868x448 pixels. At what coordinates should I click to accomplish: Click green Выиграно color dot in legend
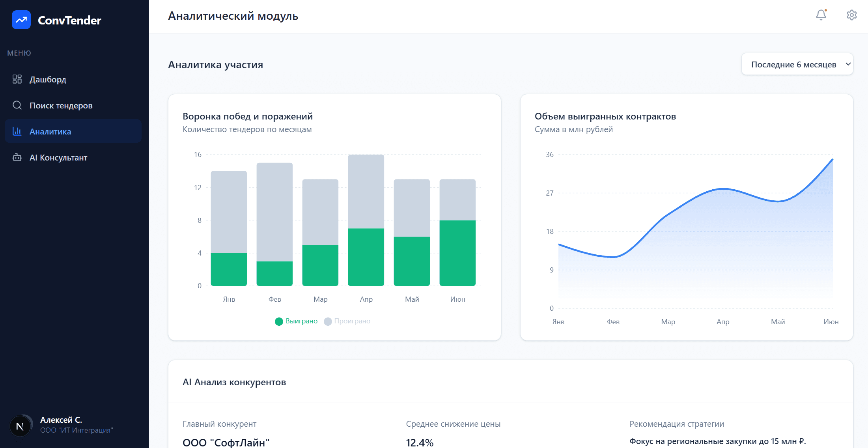(x=279, y=321)
